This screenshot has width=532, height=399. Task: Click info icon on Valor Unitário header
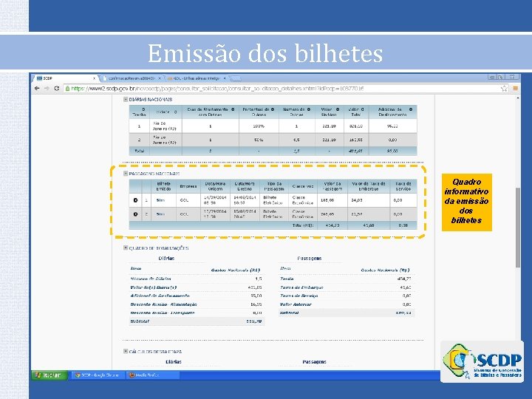[338, 109]
